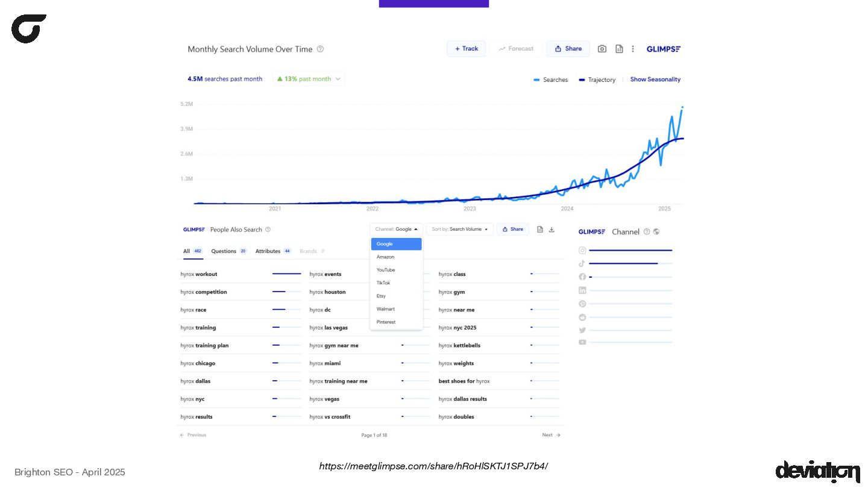Click the export report icon beside camera
This screenshot has width=868, height=488.
click(618, 49)
